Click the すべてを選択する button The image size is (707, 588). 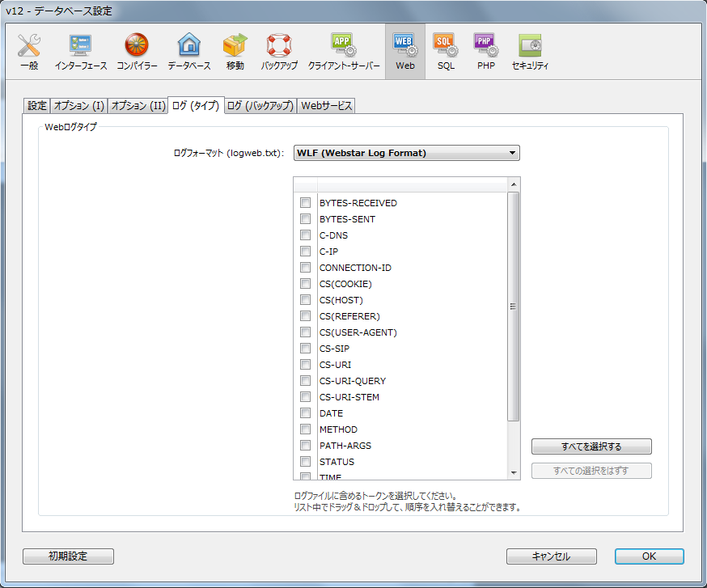coord(591,446)
